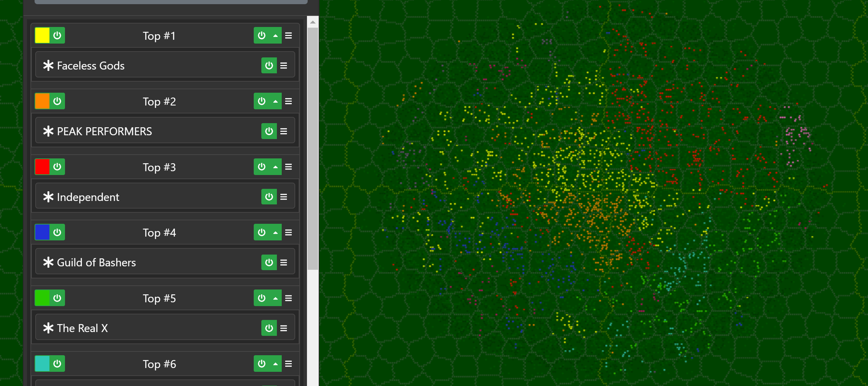
Task: Open the hamburger menu of Top #6 header
Action: [x=289, y=364]
